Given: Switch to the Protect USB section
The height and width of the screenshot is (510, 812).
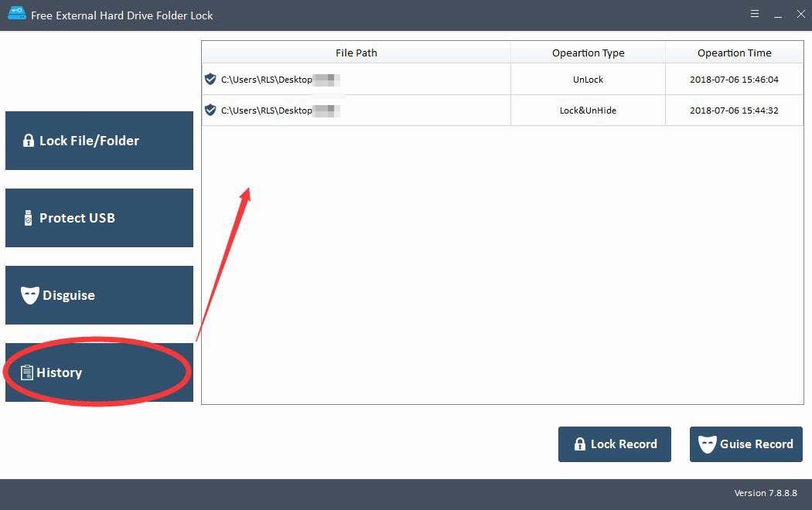Looking at the screenshot, I should click(x=99, y=218).
